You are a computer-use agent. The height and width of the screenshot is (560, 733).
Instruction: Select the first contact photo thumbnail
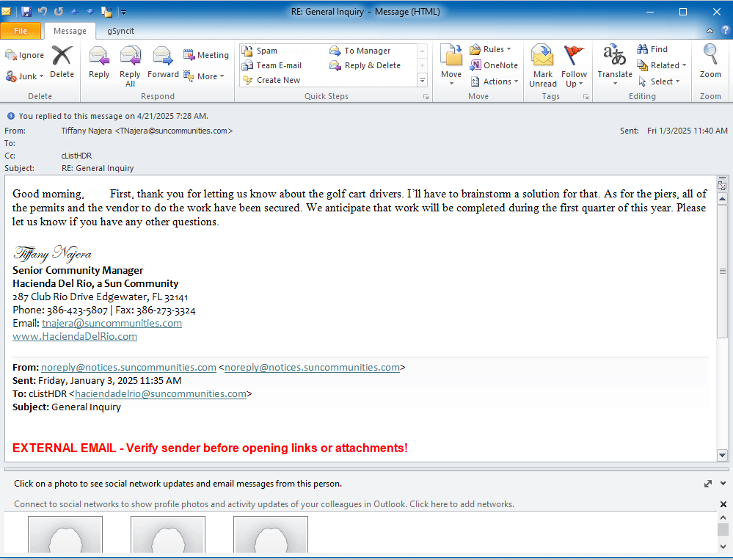65,534
